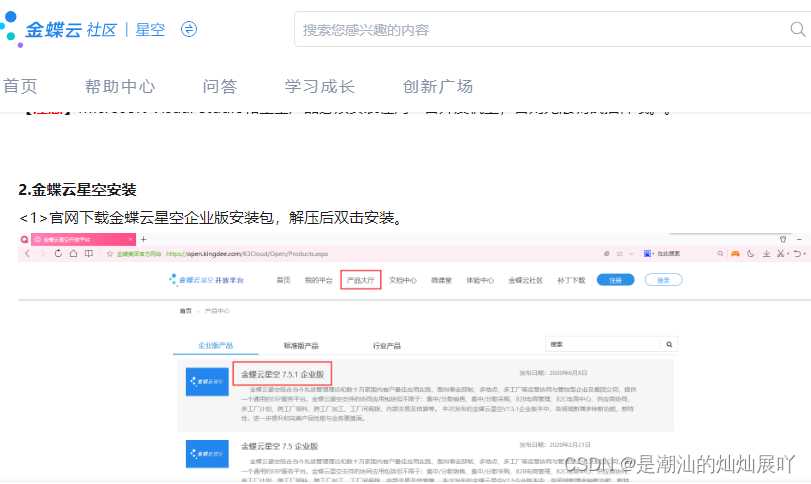The width and height of the screenshot is (811, 484).
Task: Switch to the 行业产品 tab
Action: 387,345
